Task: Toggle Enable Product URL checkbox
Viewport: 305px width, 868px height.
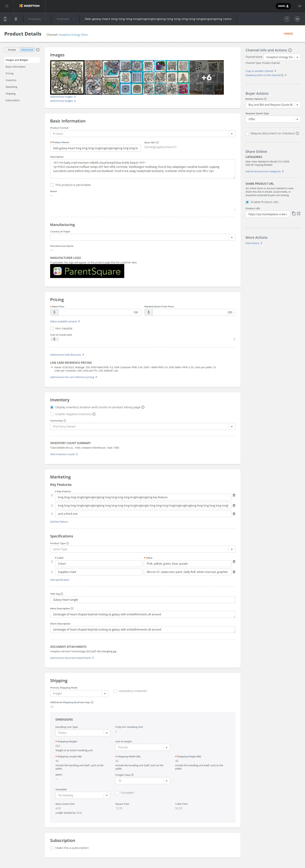Action: coord(247,202)
